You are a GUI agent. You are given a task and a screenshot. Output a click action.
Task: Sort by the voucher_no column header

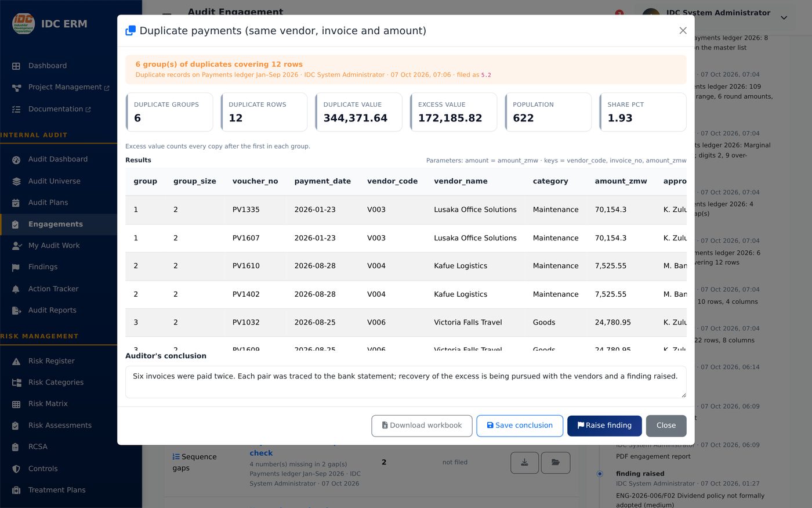click(x=255, y=181)
